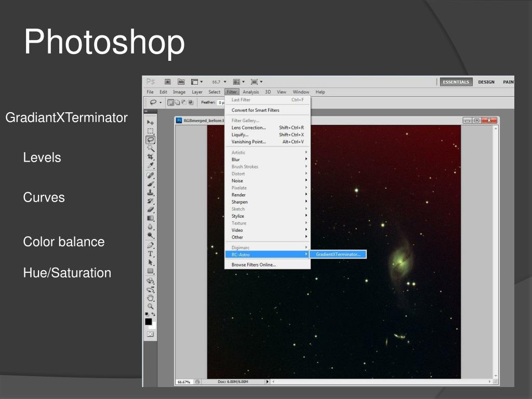Image resolution: width=532 pixels, height=399 pixels.
Task: Click the Feather input field
Action: tap(221, 102)
